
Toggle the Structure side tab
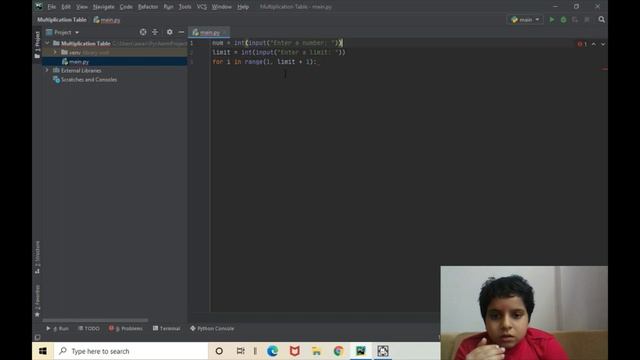pos(37,257)
